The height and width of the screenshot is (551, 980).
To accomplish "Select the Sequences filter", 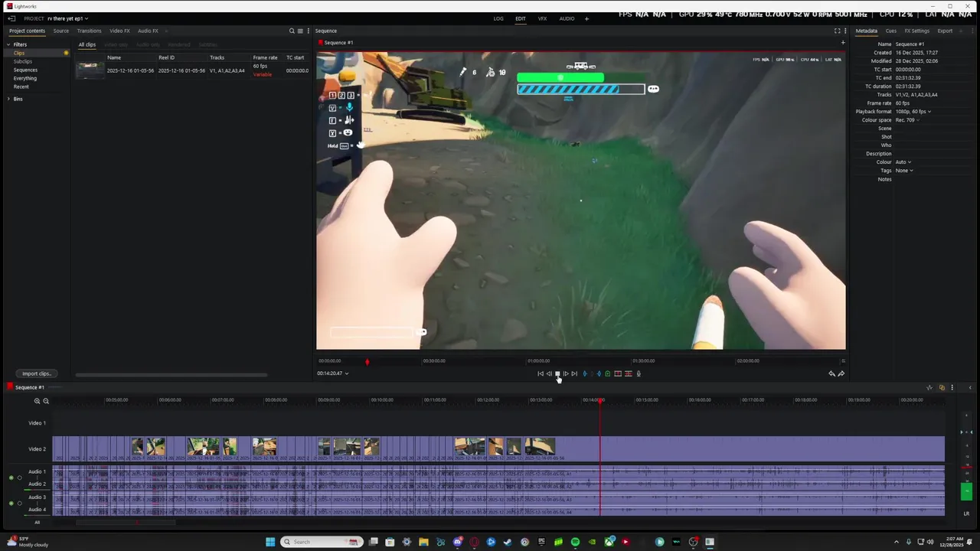I will click(x=25, y=70).
